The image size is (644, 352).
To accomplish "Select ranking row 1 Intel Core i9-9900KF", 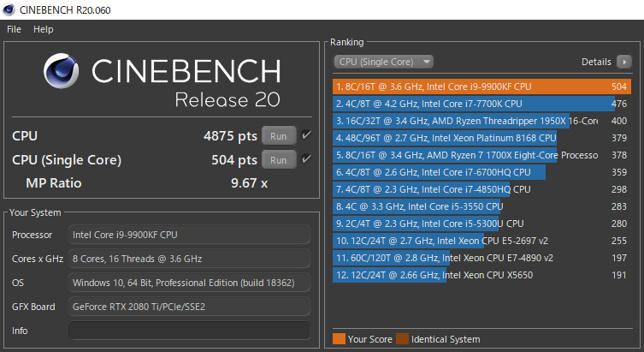I will click(x=482, y=87).
